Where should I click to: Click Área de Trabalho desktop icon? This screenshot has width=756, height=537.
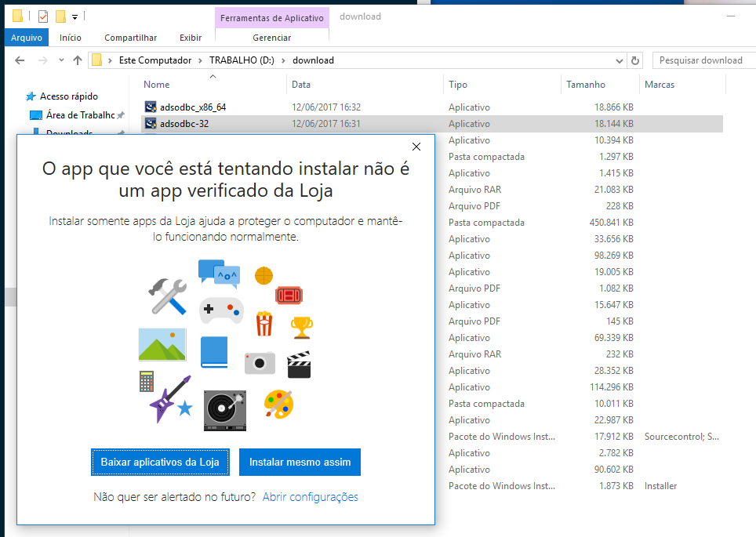tap(35, 115)
